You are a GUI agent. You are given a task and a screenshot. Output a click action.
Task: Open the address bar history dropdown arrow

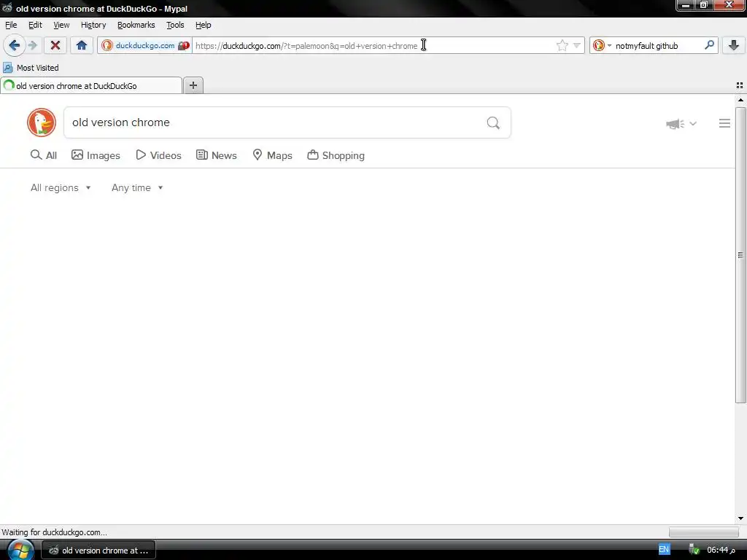tap(577, 46)
